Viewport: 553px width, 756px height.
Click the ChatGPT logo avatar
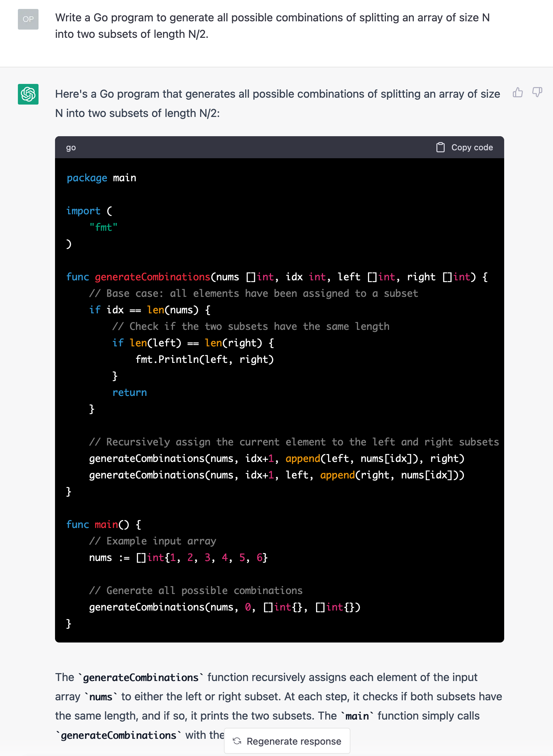pos(28,94)
